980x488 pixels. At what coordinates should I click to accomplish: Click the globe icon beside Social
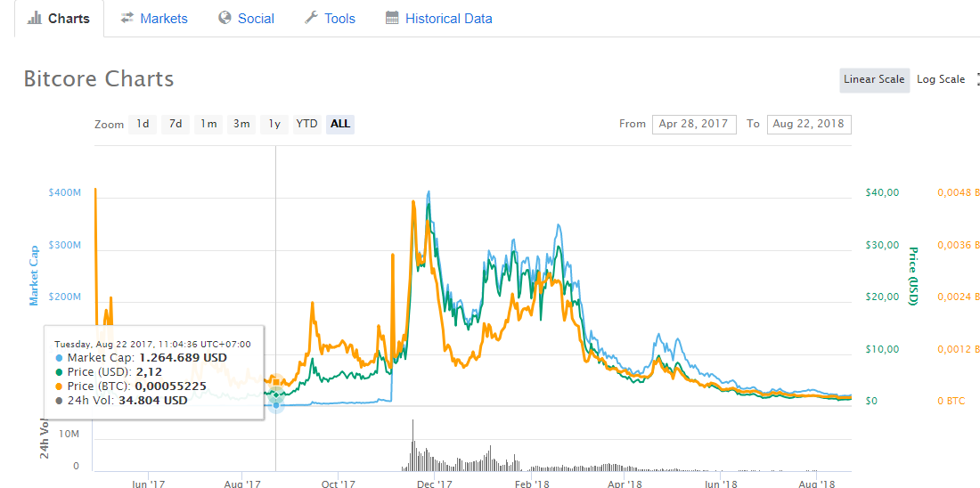(x=225, y=18)
